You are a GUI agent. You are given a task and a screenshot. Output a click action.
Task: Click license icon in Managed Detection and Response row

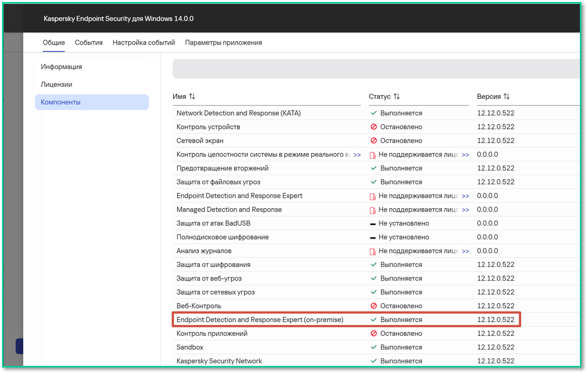tap(373, 210)
